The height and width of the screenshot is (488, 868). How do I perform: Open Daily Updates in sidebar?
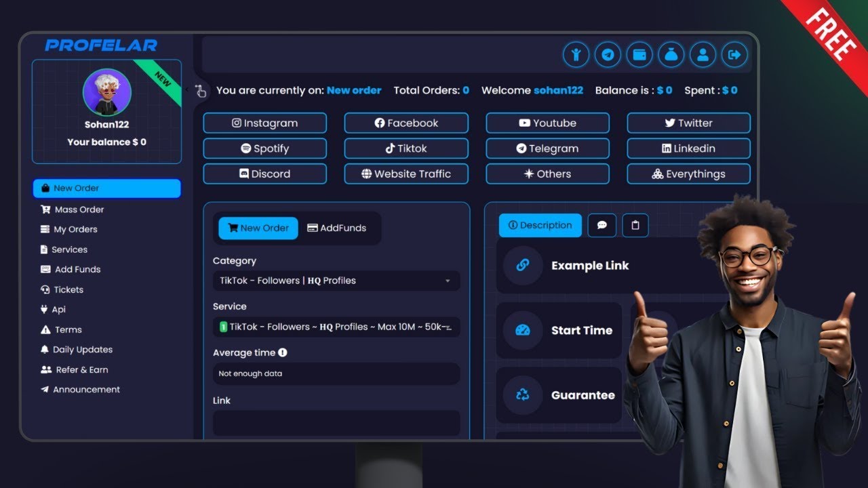(77, 350)
